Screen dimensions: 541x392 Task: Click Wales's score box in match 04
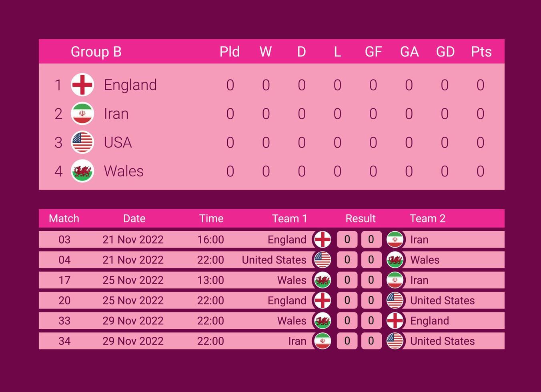pyautogui.click(x=371, y=260)
